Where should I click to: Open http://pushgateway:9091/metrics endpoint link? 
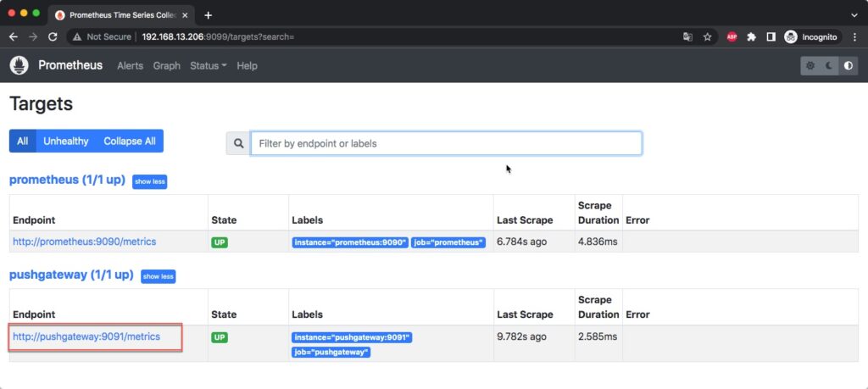click(86, 336)
